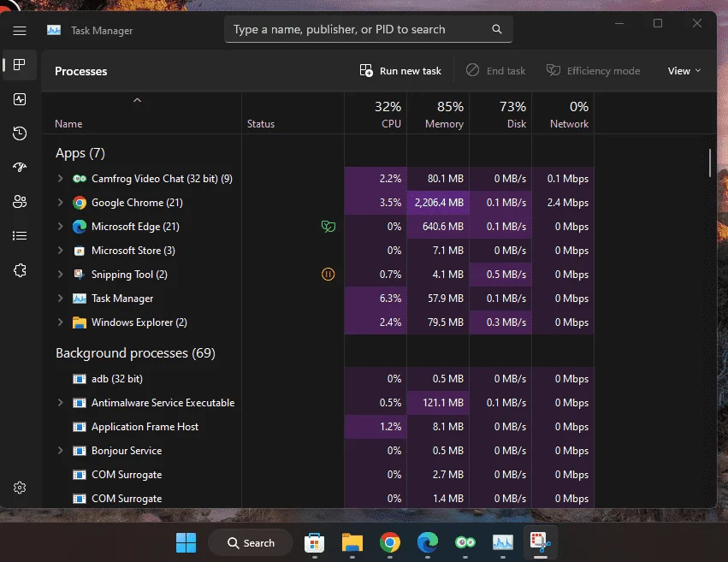Click the Snipping Tool process icon
Screen dimensions: 728x562
point(80,275)
